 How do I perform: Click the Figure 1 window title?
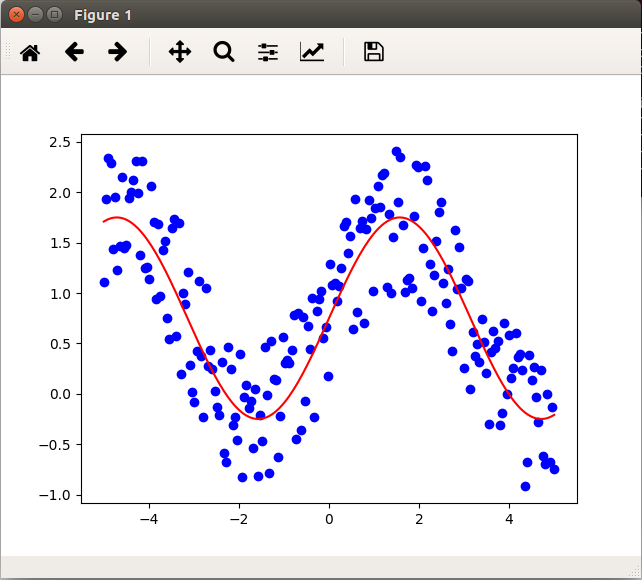[x=103, y=15]
